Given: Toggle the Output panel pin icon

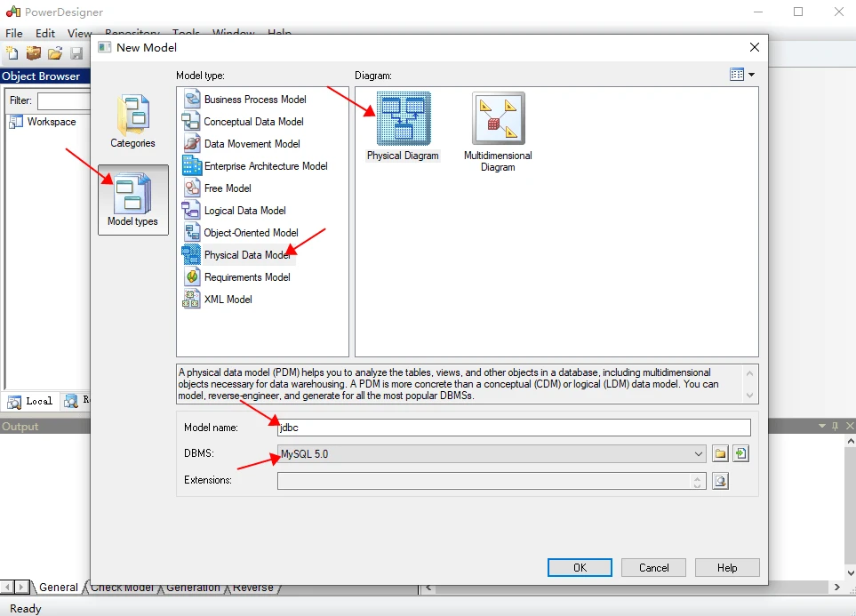Looking at the screenshot, I should coord(835,426).
